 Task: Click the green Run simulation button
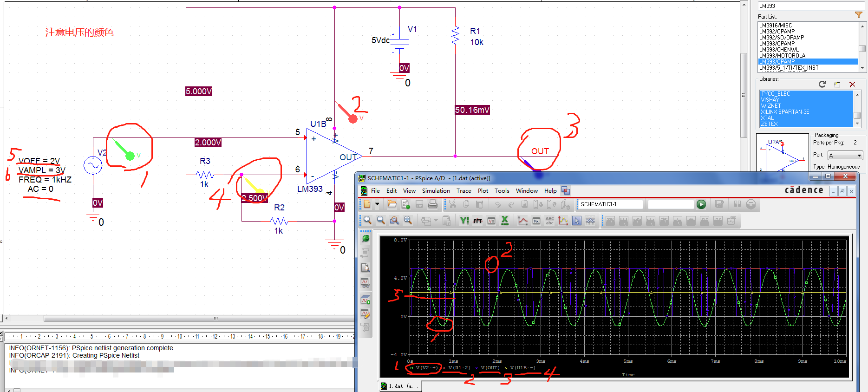point(701,204)
